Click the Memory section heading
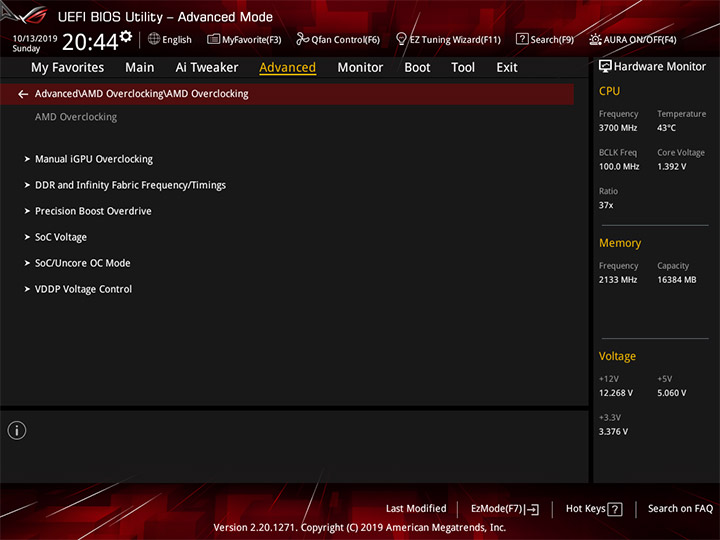 620,243
